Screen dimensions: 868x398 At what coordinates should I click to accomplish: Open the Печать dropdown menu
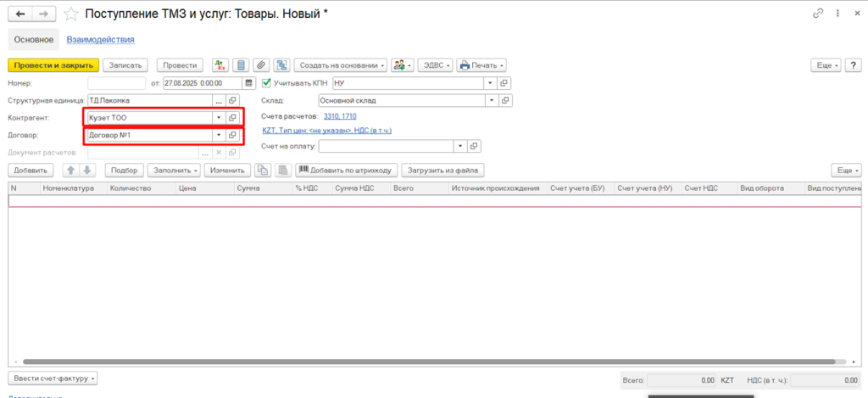[x=481, y=65]
